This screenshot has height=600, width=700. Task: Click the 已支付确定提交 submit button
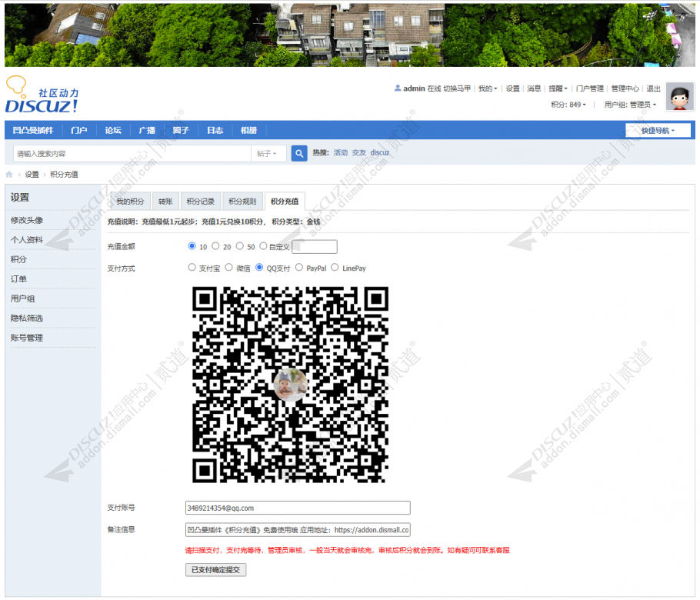215,570
